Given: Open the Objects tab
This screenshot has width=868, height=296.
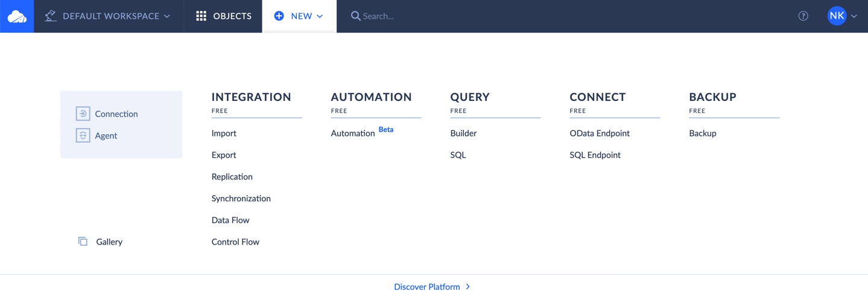Looking at the screenshot, I should 224,16.
